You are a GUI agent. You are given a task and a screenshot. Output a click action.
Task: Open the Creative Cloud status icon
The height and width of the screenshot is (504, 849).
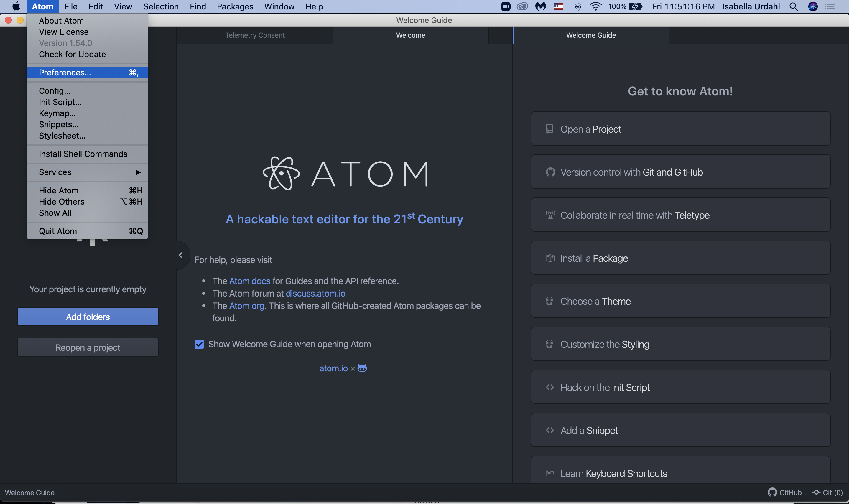[x=522, y=6]
